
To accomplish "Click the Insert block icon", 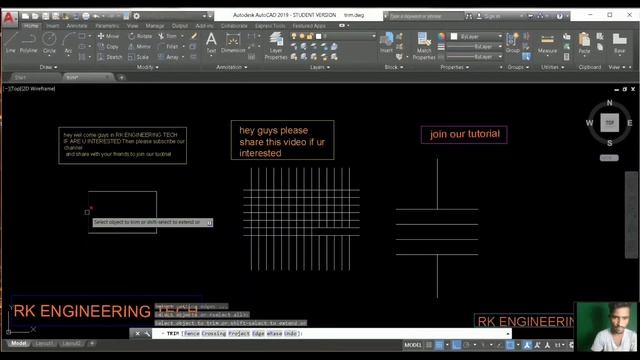I will 386,43.
